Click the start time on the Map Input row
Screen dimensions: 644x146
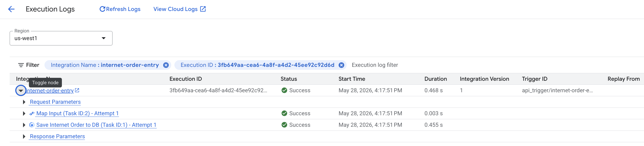[x=370, y=113]
